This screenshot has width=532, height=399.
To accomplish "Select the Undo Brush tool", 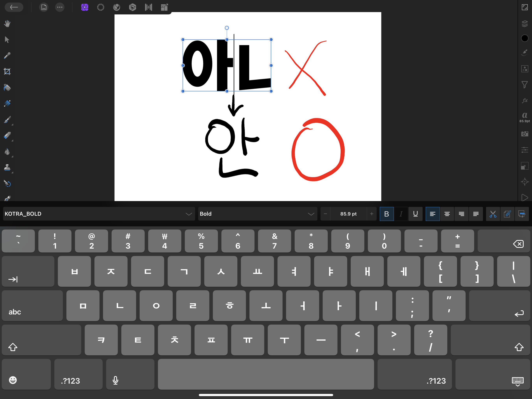I will pyautogui.click(x=7, y=183).
